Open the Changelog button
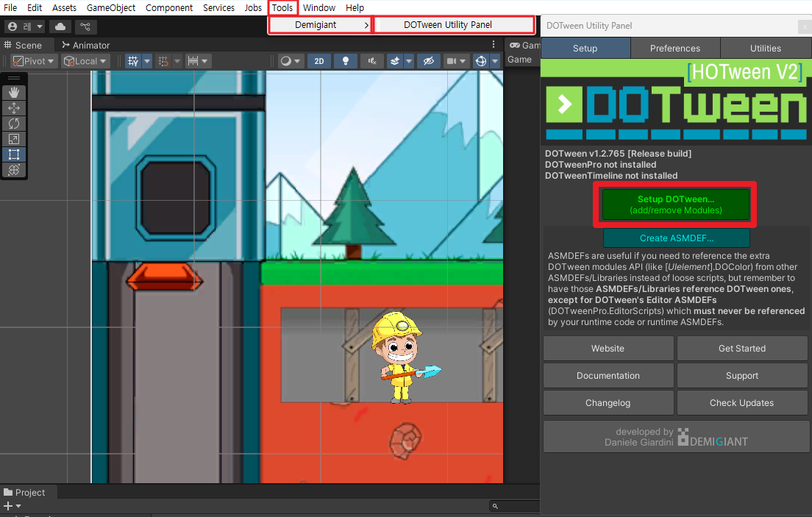The image size is (812, 517). pyautogui.click(x=608, y=403)
